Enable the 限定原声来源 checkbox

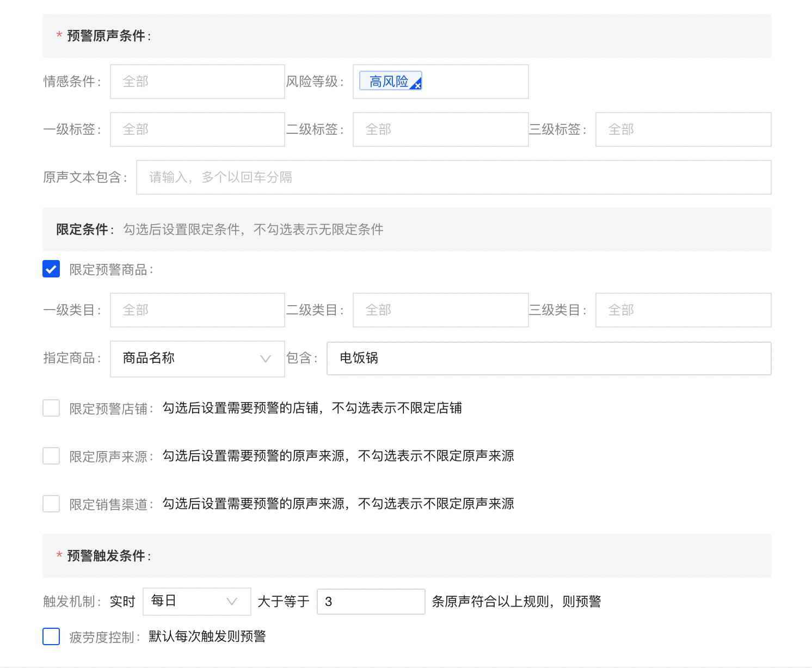coord(51,456)
